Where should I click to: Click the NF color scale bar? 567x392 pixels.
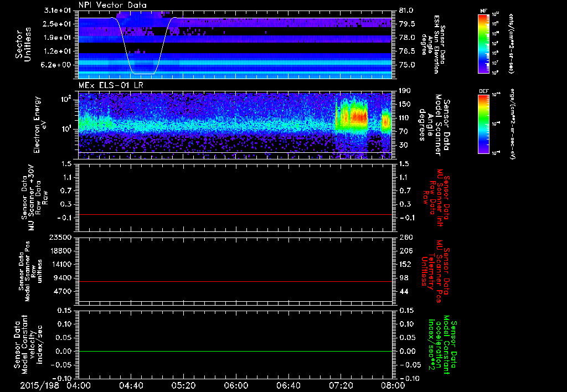(483, 43)
